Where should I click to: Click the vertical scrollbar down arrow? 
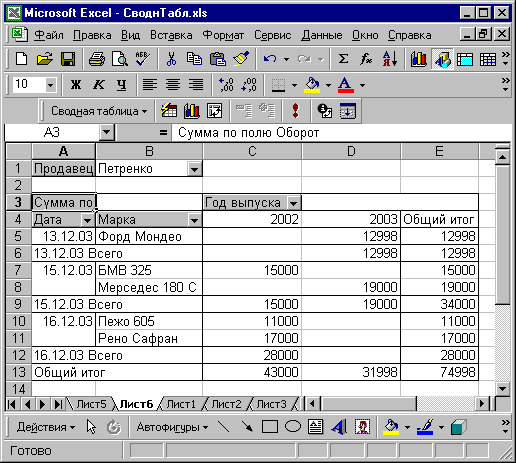(x=502, y=388)
